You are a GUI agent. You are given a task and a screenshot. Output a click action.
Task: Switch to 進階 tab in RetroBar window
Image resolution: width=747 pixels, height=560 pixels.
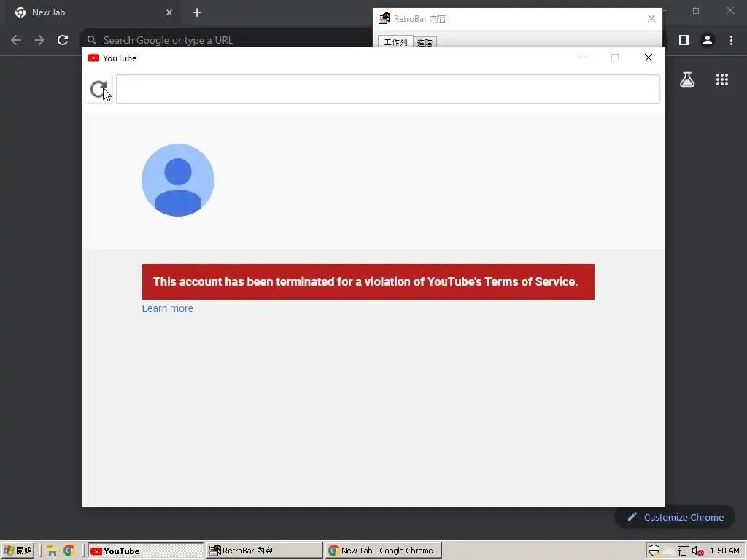[425, 42]
